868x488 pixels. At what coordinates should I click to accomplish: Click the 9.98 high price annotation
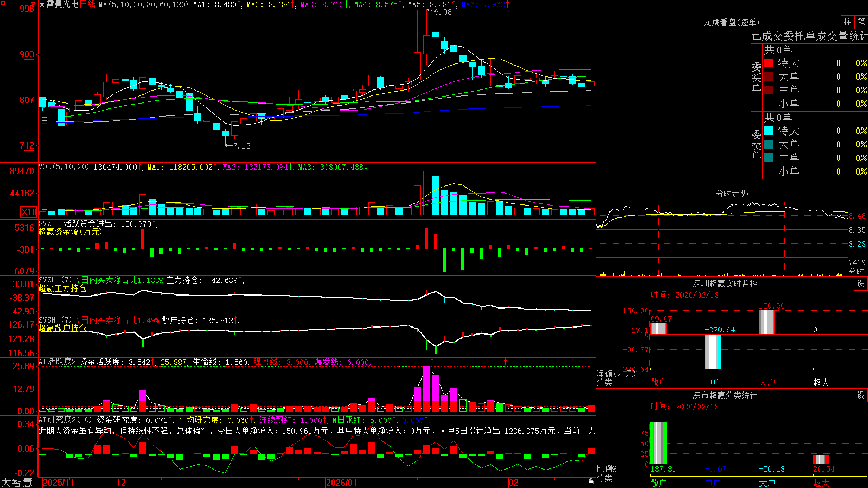(x=443, y=12)
